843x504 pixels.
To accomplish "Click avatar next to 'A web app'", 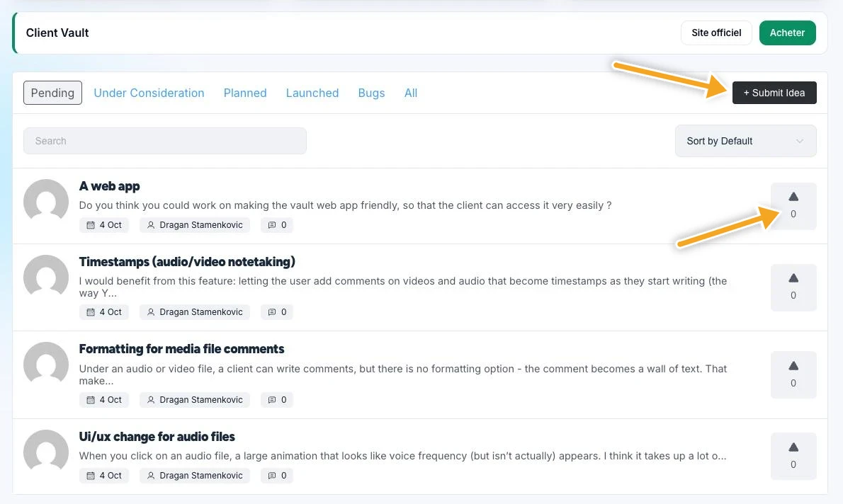I will click(46, 201).
